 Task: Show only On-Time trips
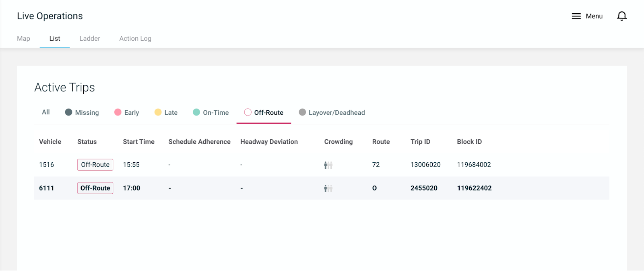click(211, 113)
